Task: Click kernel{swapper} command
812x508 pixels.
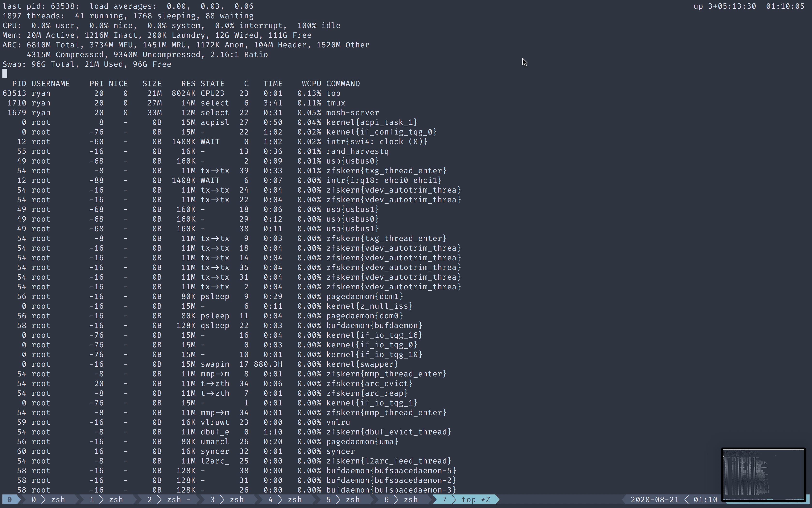Action: pyautogui.click(x=362, y=364)
